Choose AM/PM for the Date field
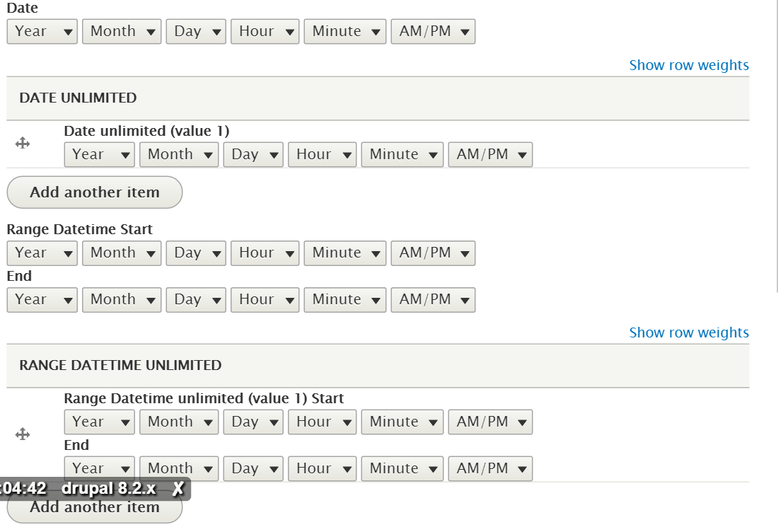Image resolution: width=778 pixels, height=532 pixels. tap(433, 31)
